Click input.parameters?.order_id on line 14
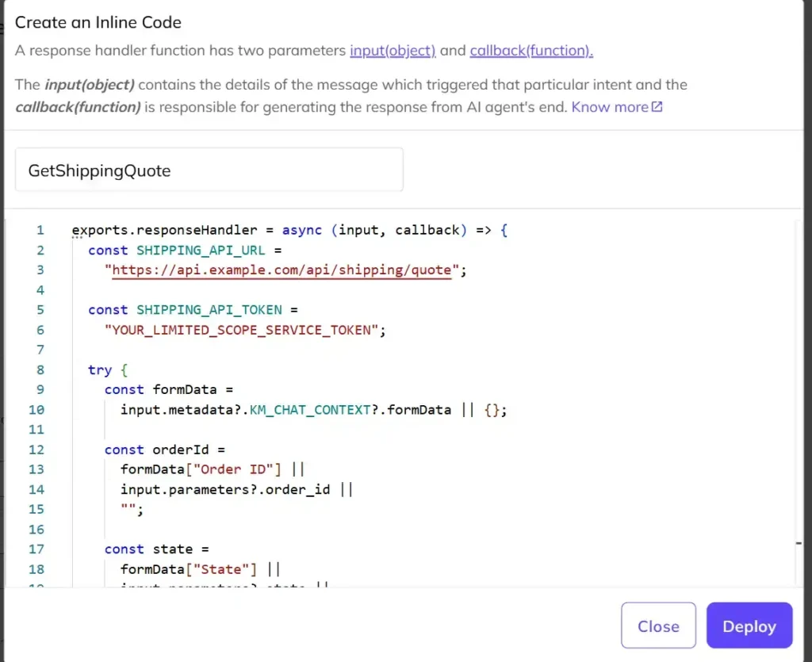Viewport: 812px width, 662px height. coord(225,489)
